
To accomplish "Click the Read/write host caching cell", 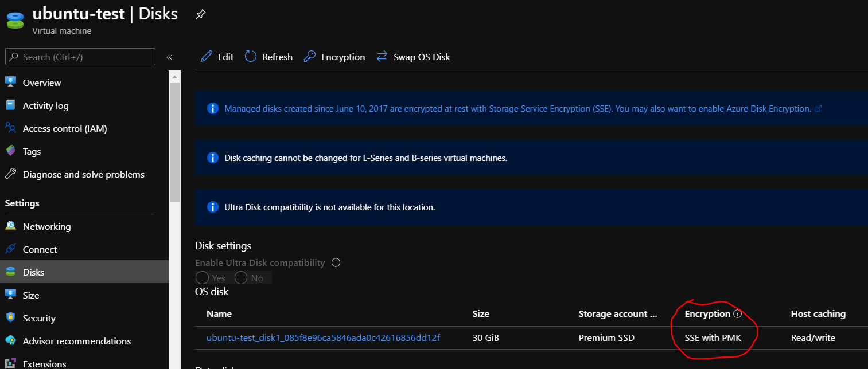I will (x=813, y=337).
